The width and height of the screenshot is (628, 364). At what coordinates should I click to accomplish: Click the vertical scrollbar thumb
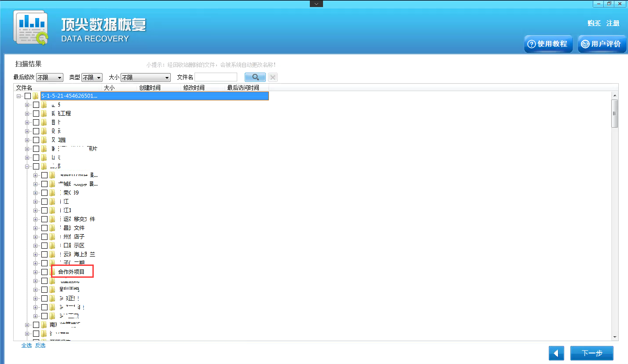click(615, 114)
